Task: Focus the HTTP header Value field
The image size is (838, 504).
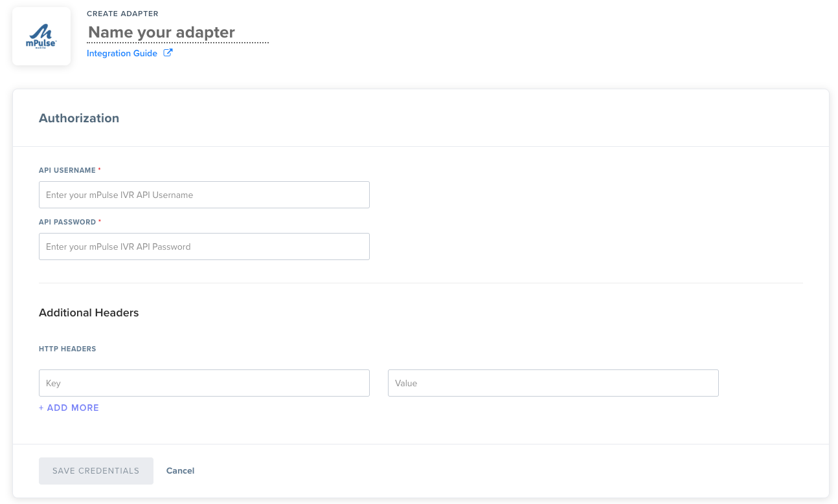Action: 553,383
